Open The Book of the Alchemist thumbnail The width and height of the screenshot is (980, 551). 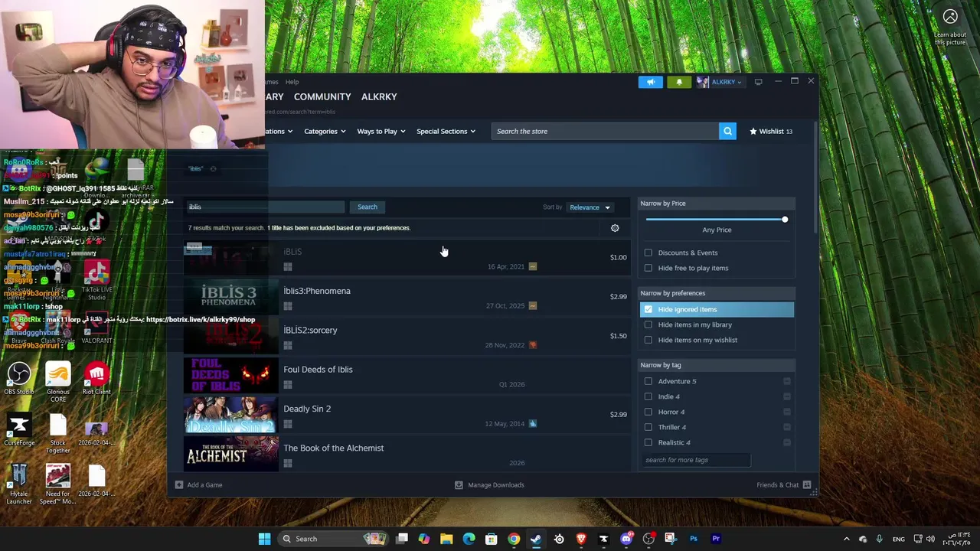pyautogui.click(x=230, y=454)
